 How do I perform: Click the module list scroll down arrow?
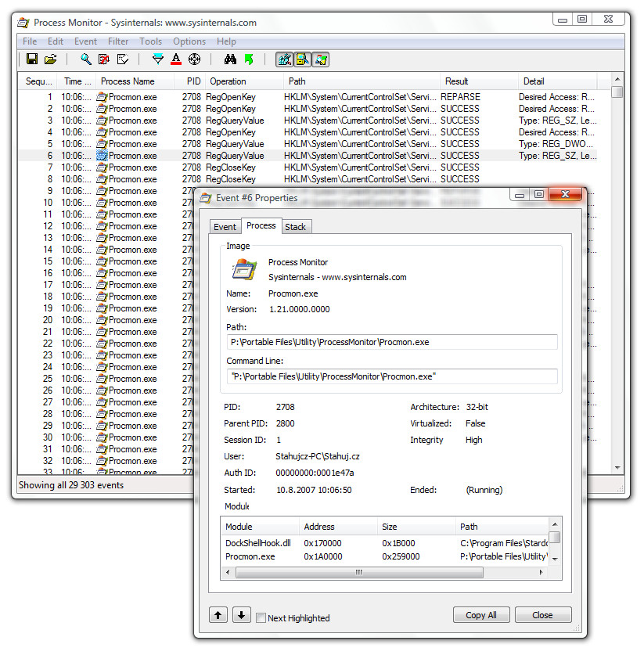point(555,559)
